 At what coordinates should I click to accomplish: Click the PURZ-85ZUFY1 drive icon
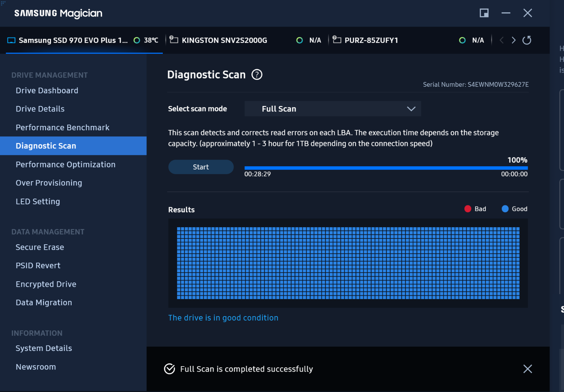pyautogui.click(x=337, y=40)
